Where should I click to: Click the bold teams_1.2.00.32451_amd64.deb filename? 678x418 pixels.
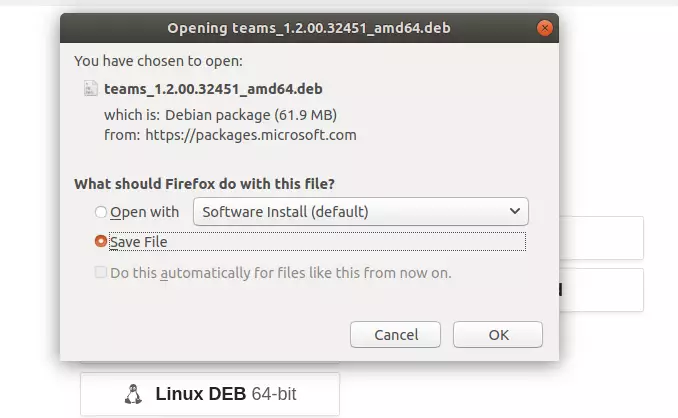point(213,89)
